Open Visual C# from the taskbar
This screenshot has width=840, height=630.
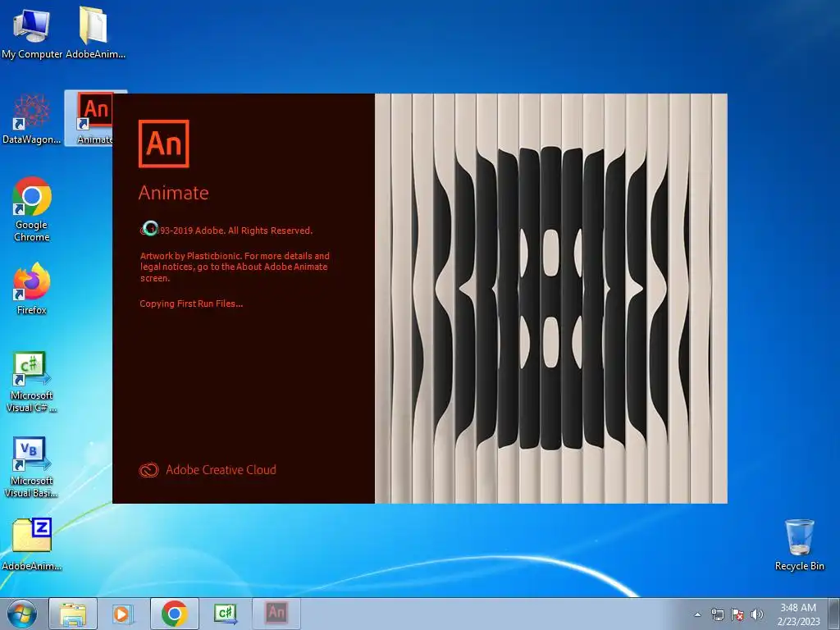pyautogui.click(x=225, y=614)
